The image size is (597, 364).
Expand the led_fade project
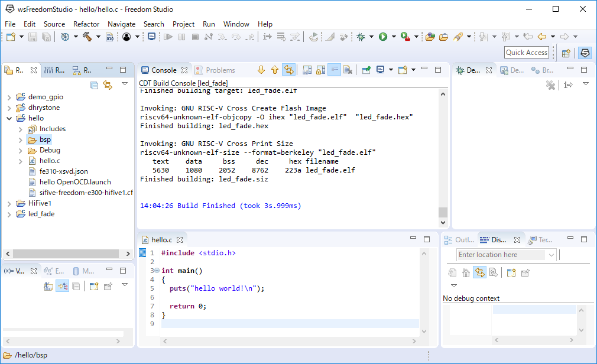coord(9,214)
